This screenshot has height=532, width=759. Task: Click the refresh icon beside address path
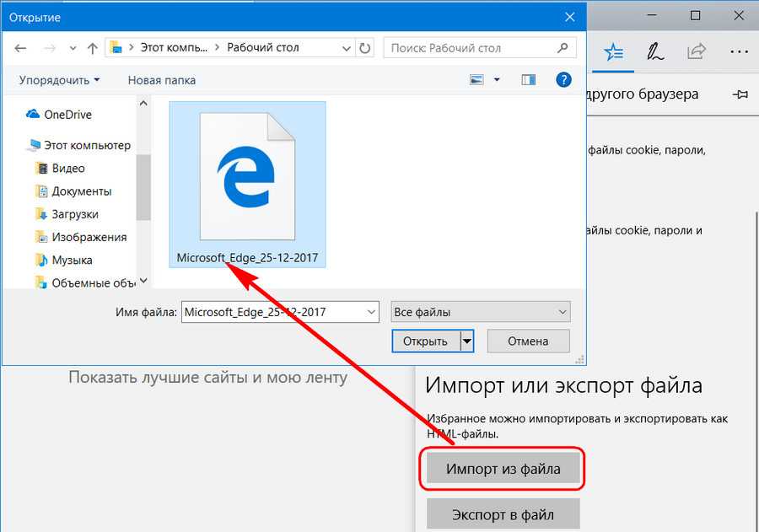pos(365,48)
